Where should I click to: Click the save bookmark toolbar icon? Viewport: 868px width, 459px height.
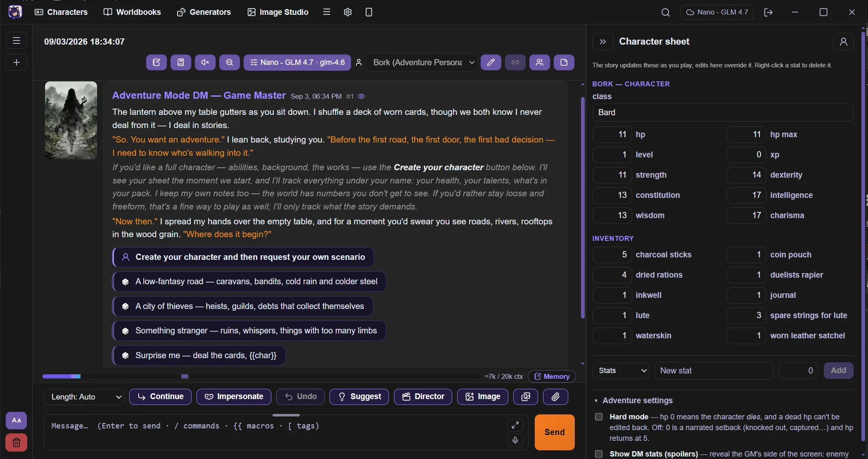[180, 62]
